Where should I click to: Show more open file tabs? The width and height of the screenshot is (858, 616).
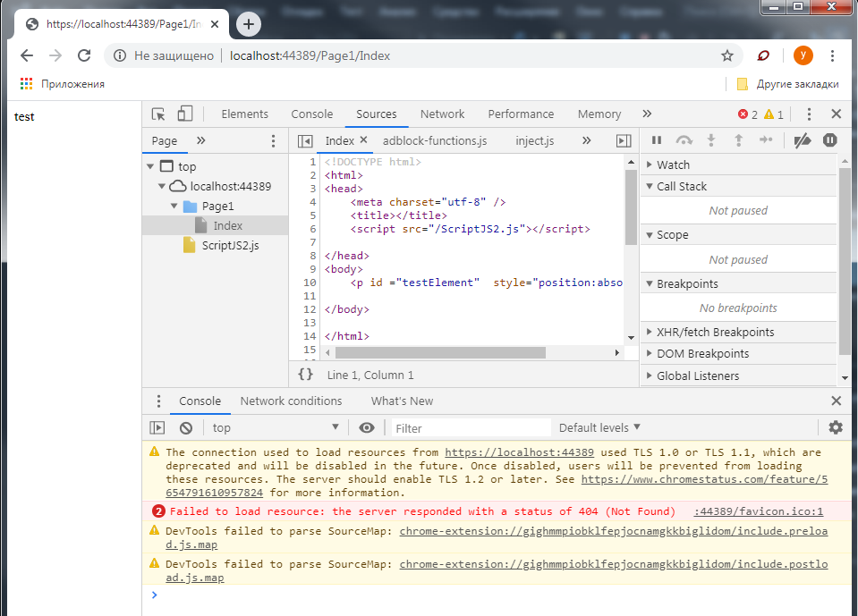coord(586,140)
